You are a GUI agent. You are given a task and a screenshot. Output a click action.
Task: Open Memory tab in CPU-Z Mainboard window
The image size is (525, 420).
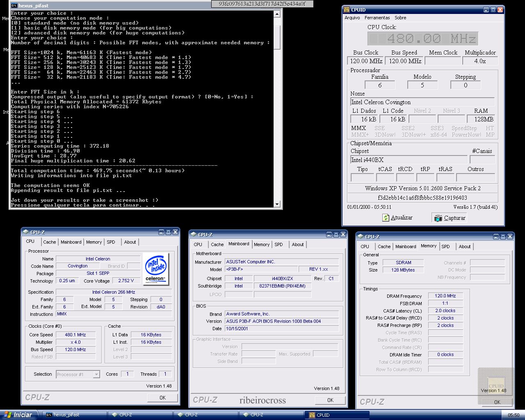click(x=262, y=244)
